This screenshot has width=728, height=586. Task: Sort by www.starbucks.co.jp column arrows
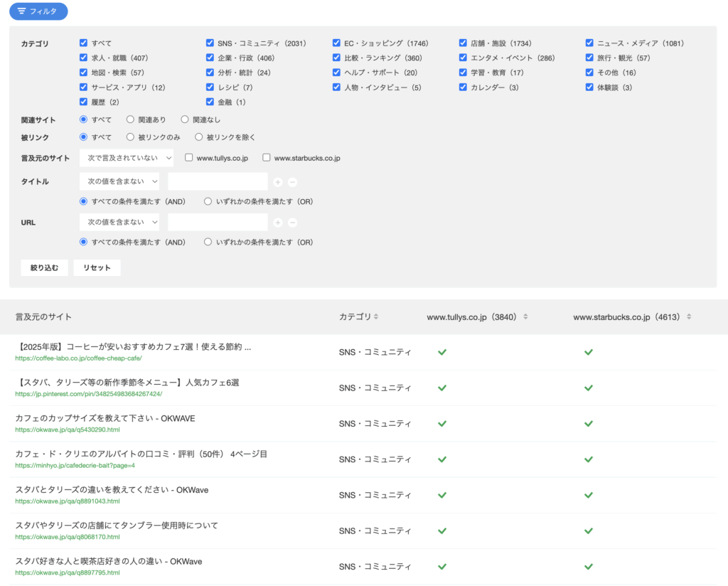point(688,317)
